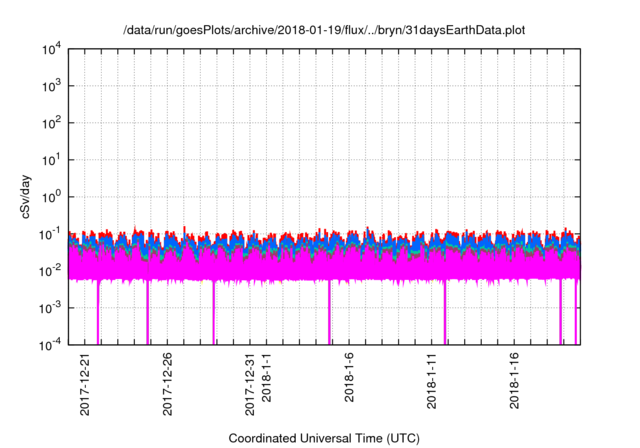Click the 2018-1-1 date tick label
This screenshot has height=448, width=640.
pos(267,377)
